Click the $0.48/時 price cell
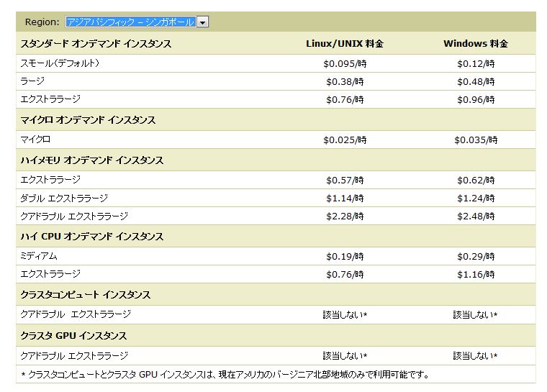The image size is (547, 392). [476, 81]
